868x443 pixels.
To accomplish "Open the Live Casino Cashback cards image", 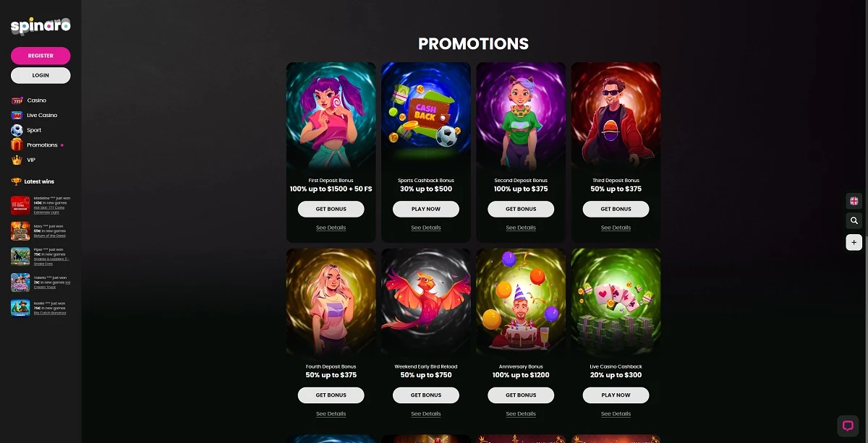I will (616, 302).
